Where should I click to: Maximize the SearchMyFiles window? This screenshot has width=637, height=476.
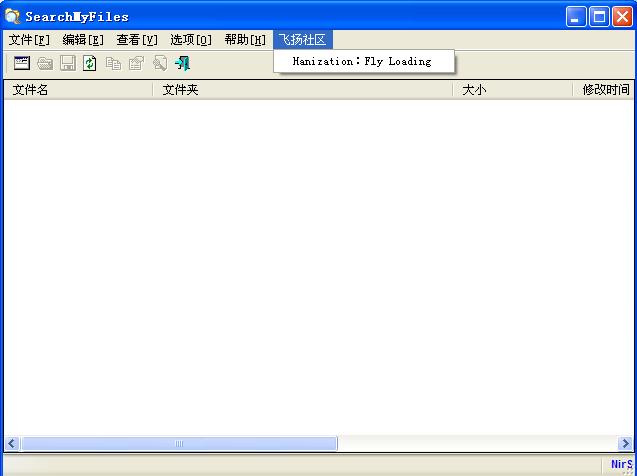tap(599, 17)
